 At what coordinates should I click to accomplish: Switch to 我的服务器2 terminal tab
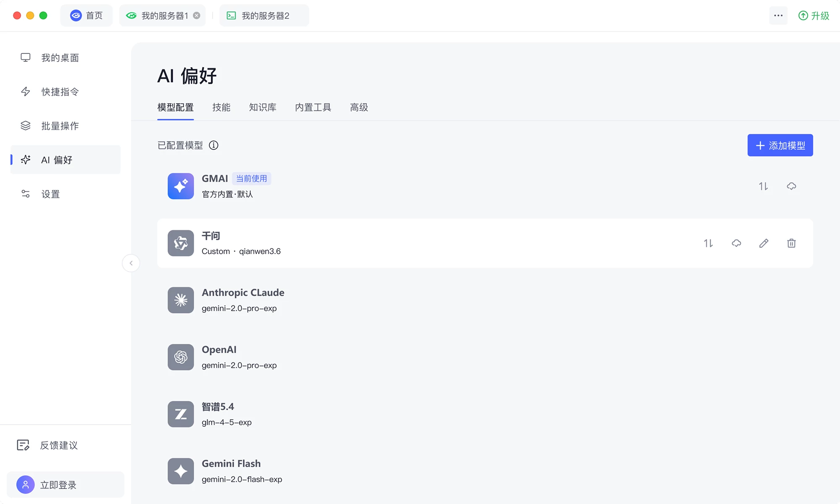click(264, 16)
